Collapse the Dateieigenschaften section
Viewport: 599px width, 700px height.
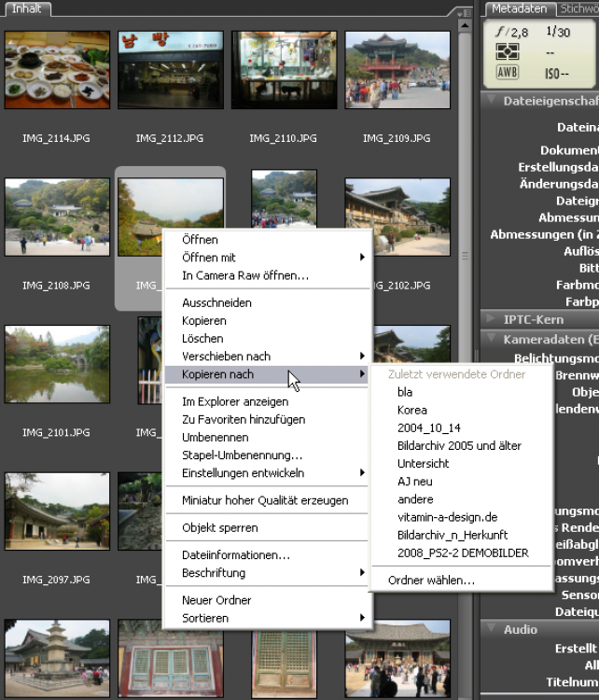coord(491,101)
